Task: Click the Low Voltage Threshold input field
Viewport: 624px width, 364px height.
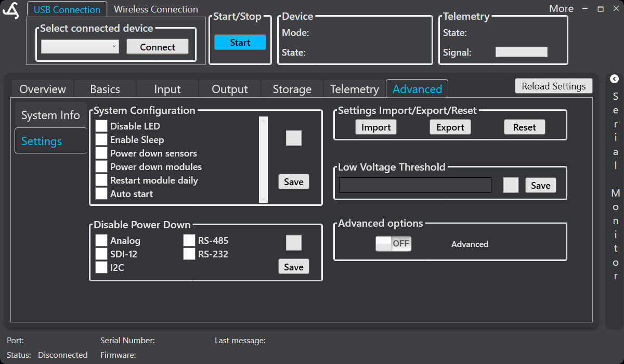Action: click(x=415, y=185)
